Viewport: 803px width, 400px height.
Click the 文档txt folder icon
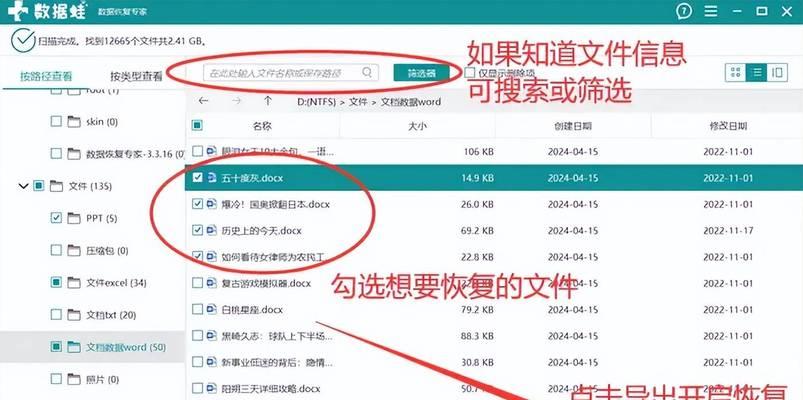pos(75,315)
